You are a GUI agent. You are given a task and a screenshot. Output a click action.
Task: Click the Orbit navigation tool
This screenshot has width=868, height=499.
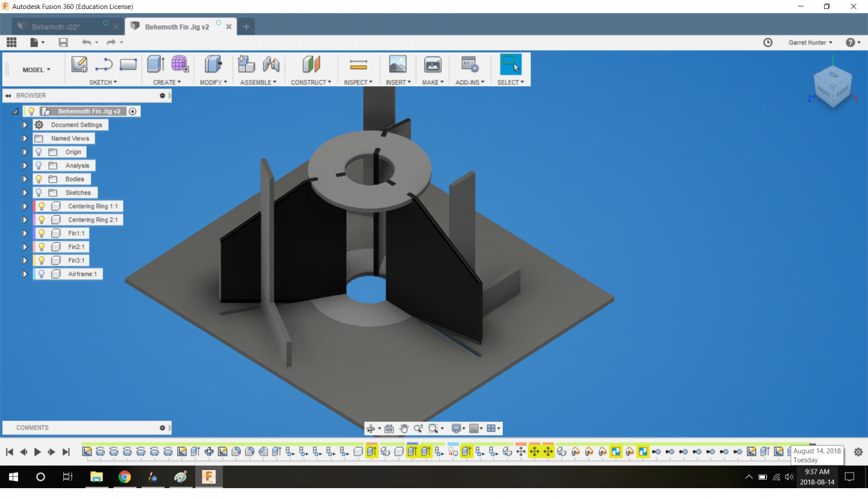(371, 428)
